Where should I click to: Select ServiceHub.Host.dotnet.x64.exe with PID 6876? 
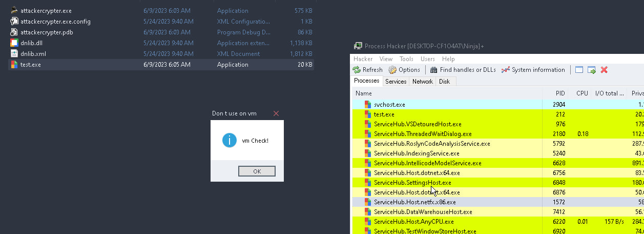pyautogui.click(x=497, y=192)
